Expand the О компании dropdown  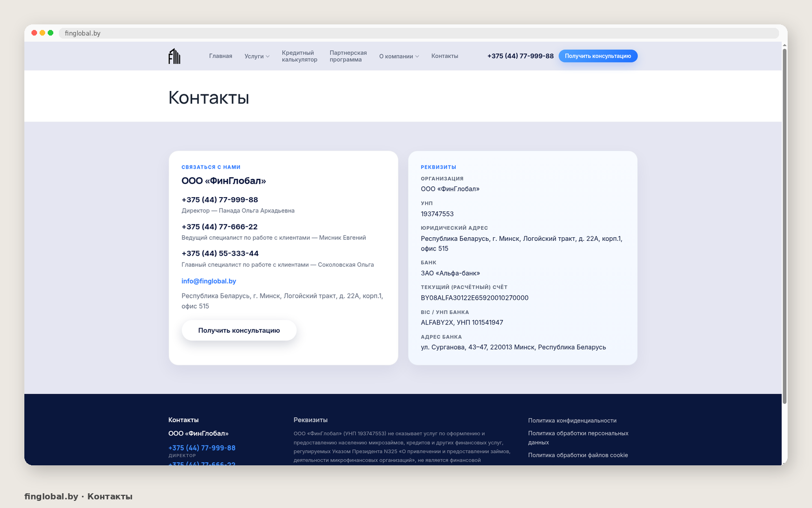click(399, 56)
